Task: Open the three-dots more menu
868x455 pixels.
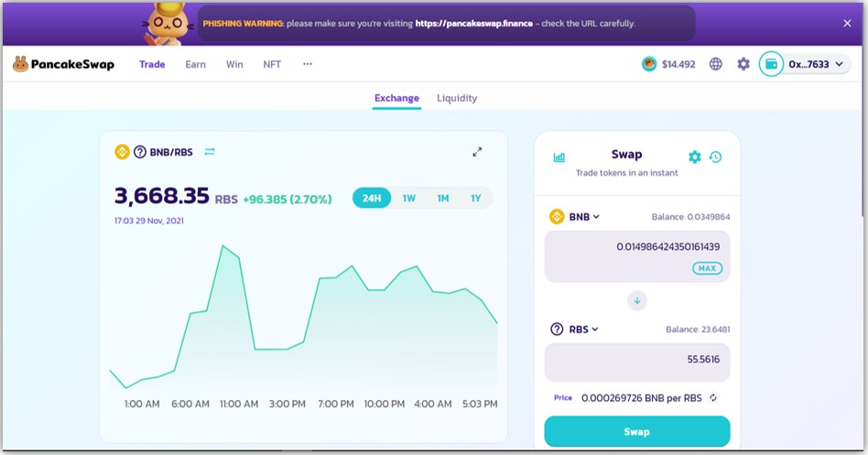Action: coord(308,64)
